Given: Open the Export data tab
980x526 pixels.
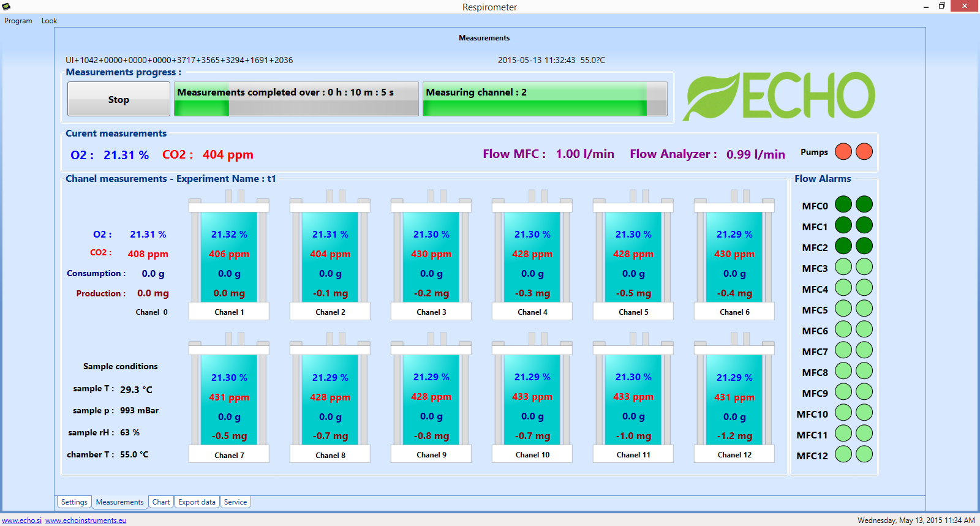Looking at the screenshot, I should pos(197,502).
